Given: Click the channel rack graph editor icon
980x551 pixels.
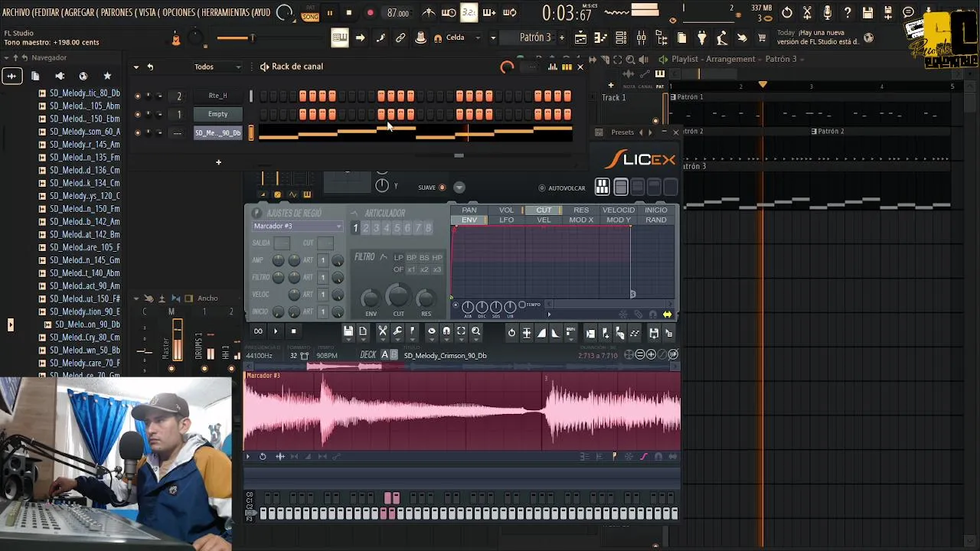Looking at the screenshot, I should pos(552,67).
